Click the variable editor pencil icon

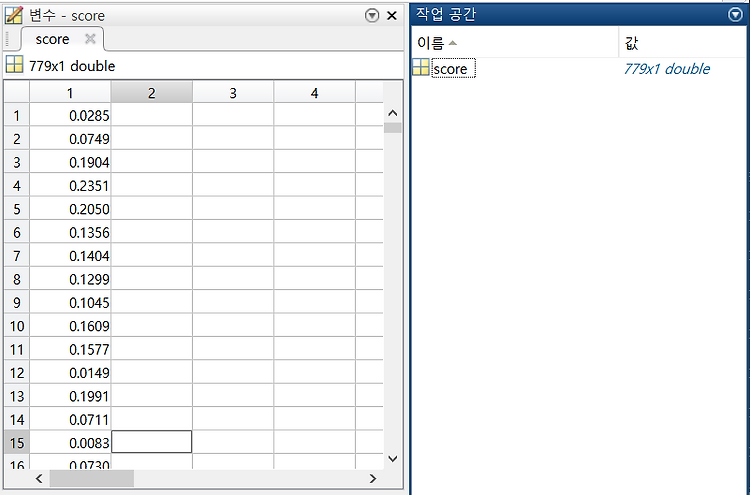pos(13,15)
